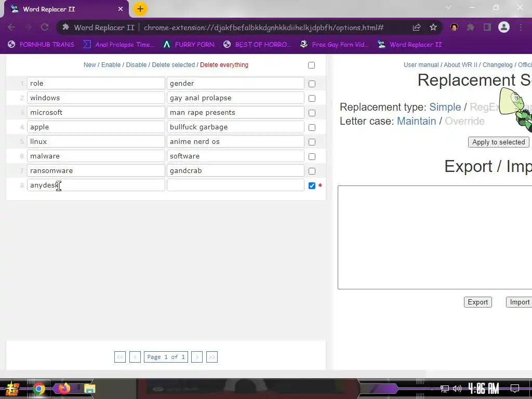The height and width of the screenshot is (399, 532).
Task: Click the Export/Import text area
Action: click(435, 237)
